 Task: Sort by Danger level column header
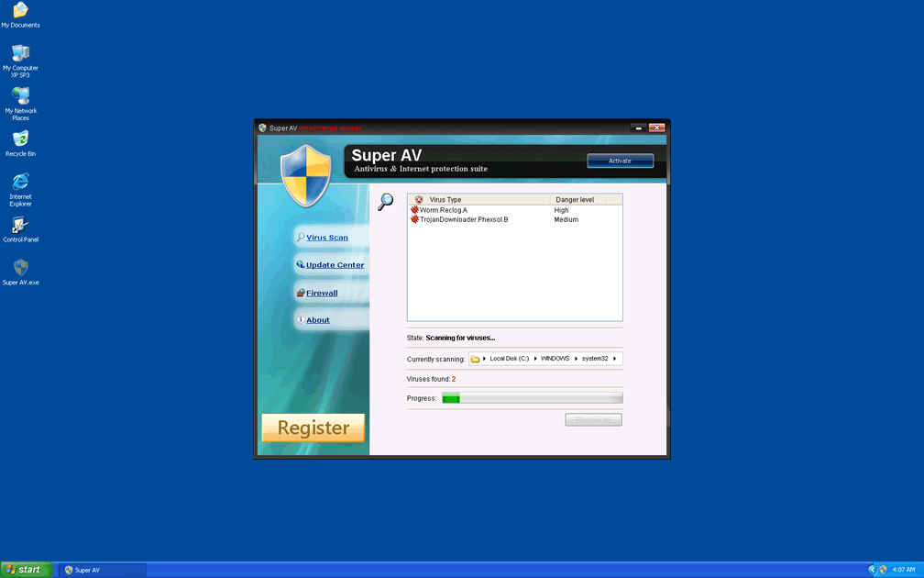coord(575,199)
